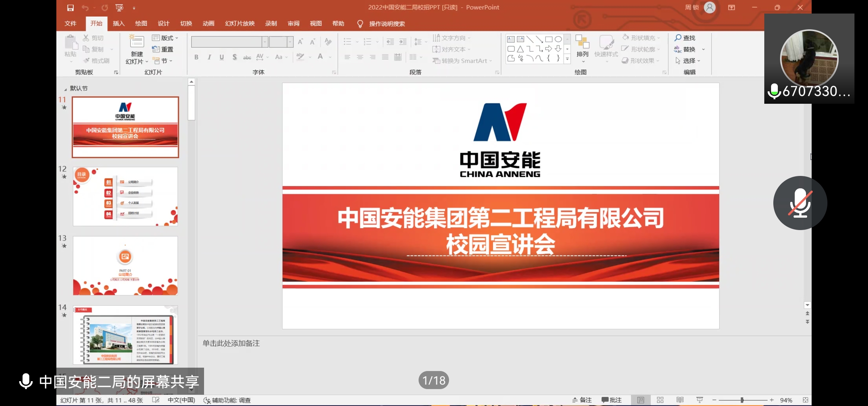Click the Replace icon in editing group
Viewport: 868px width, 406px height.
click(678, 49)
